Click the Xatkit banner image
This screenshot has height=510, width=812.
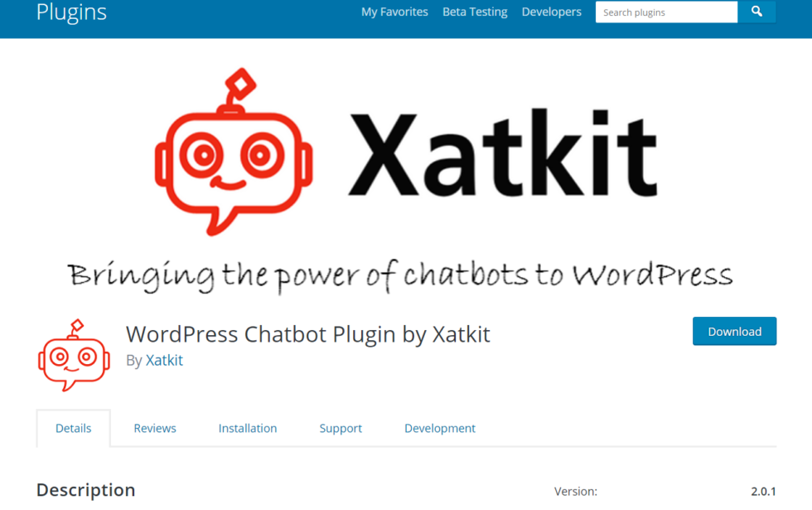[406, 176]
